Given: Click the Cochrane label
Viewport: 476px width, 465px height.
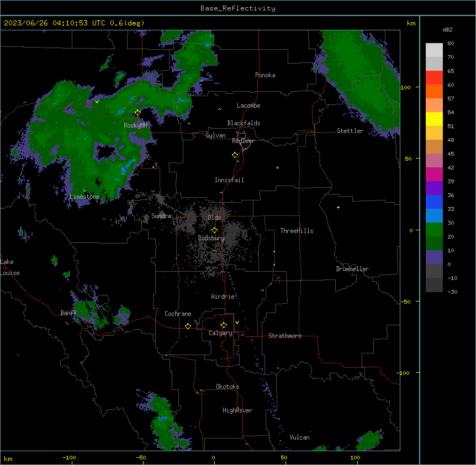Looking at the screenshot, I should pyautogui.click(x=178, y=314).
